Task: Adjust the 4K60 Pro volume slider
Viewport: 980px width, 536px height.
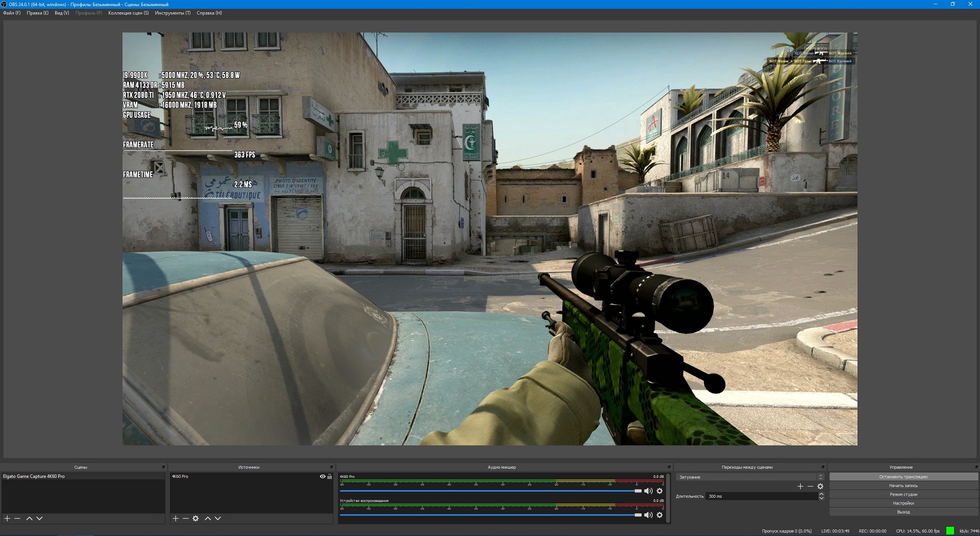Action: click(491, 491)
